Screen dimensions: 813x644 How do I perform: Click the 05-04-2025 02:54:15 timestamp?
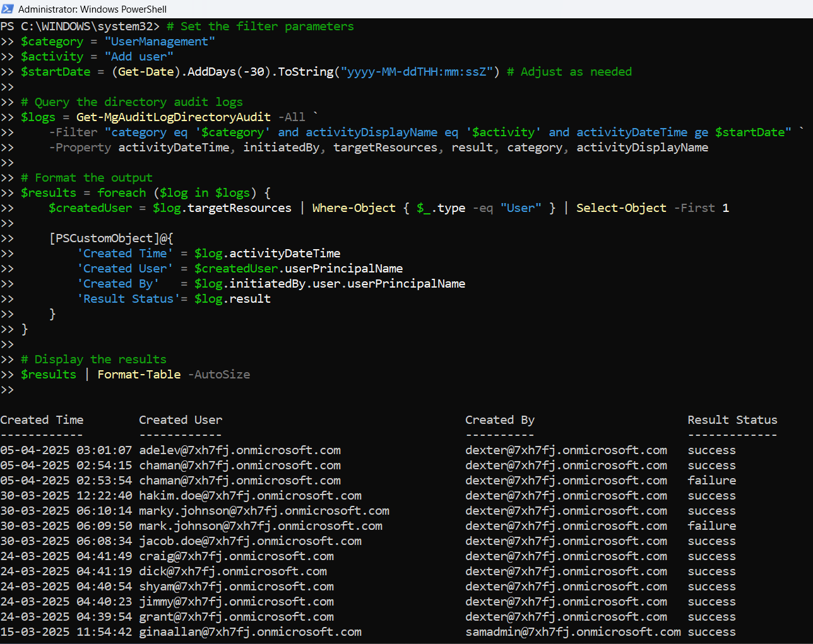66,465
